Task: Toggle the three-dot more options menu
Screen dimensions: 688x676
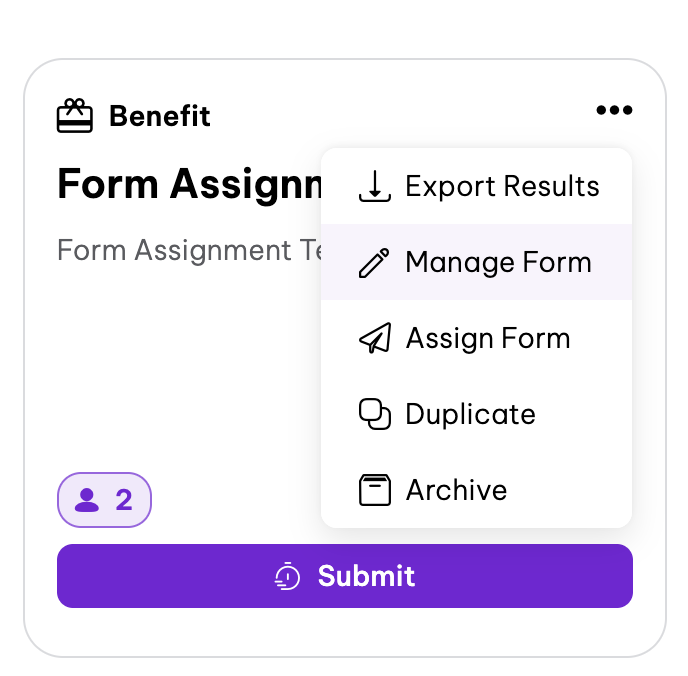Action: pyautogui.click(x=614, y=111)
